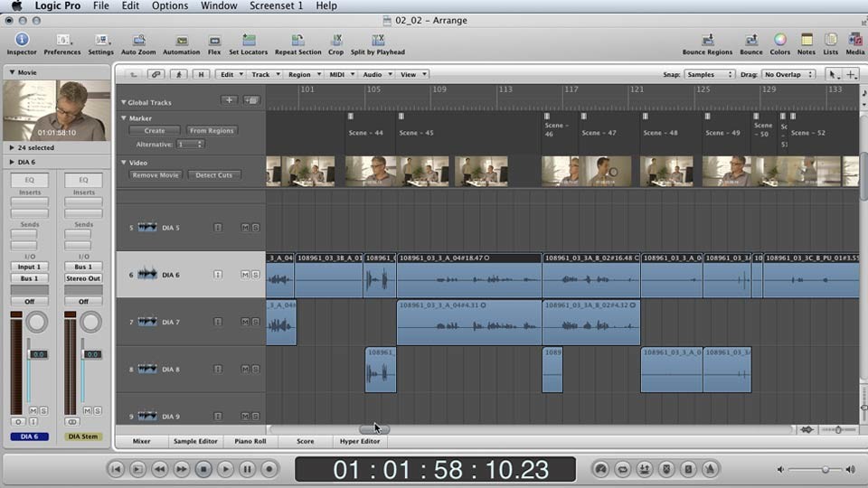Open the Track local menu

(x=263, y=74)
